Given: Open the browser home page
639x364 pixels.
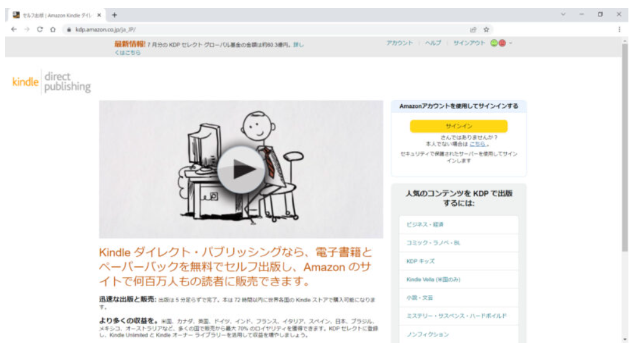Looking at the screenshot, I should click(x=52, y=29).
